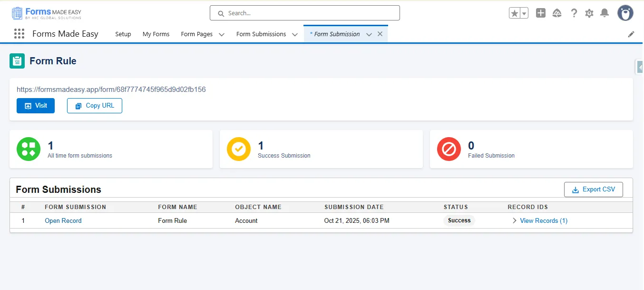644x290 pixels.
Task: Open the Open Record link
Action: click(x=63, y=220)
